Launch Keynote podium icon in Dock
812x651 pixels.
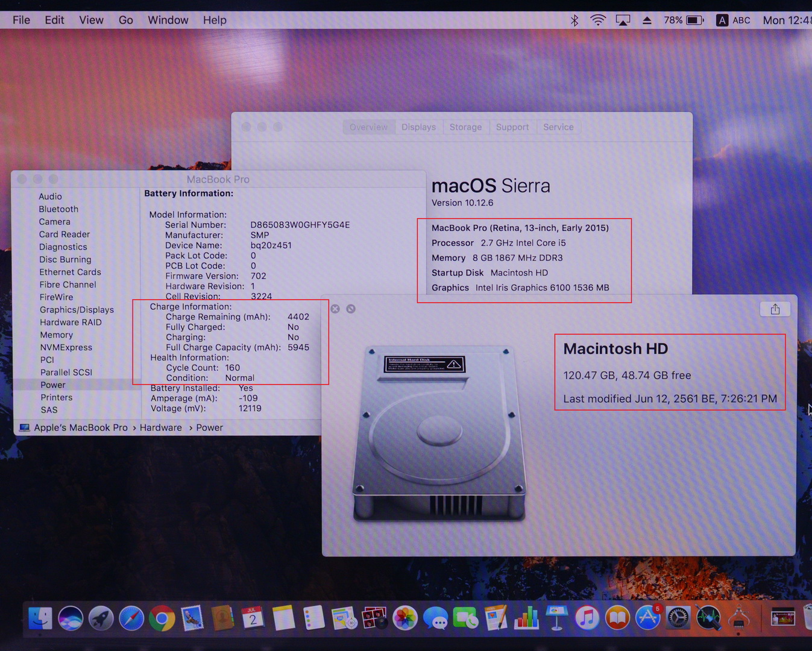(557, 618)
